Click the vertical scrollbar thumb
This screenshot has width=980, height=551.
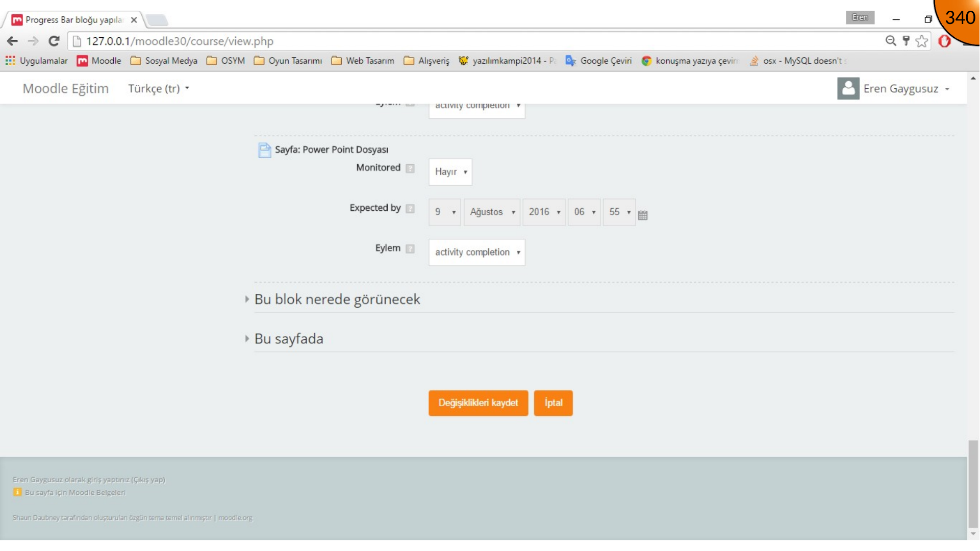973,485
